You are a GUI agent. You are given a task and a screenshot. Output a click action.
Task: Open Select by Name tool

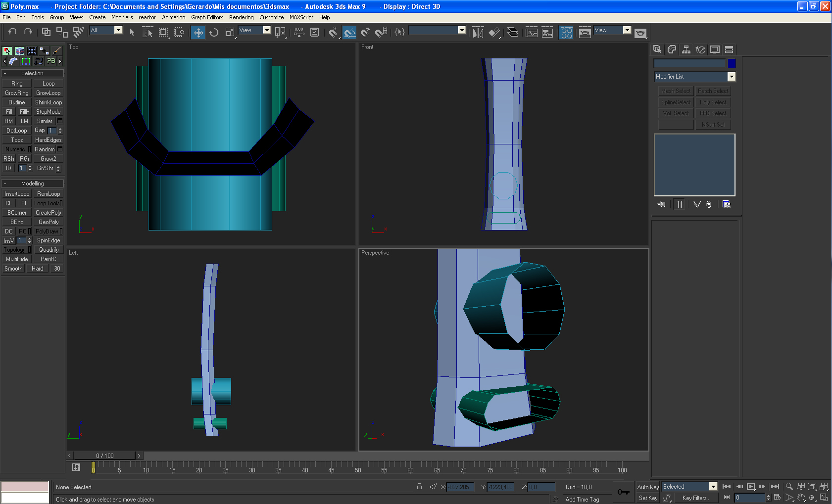pyautogui.click(x=147, y=32)
